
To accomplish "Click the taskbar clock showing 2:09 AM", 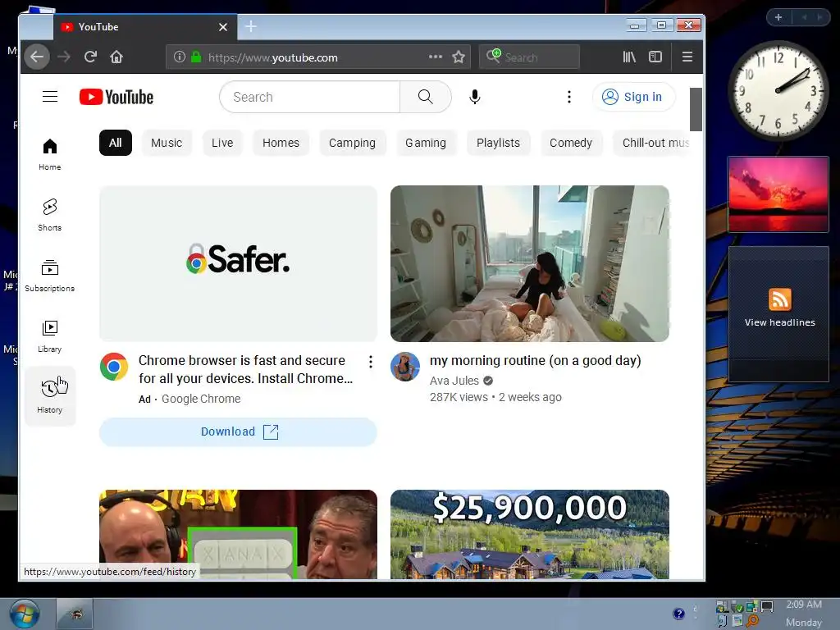I will point(804,605).
